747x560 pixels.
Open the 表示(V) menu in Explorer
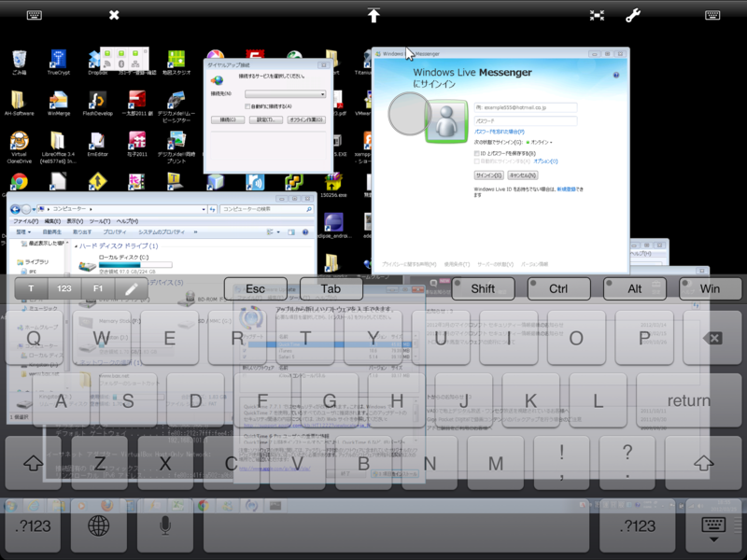pos(75,221)
